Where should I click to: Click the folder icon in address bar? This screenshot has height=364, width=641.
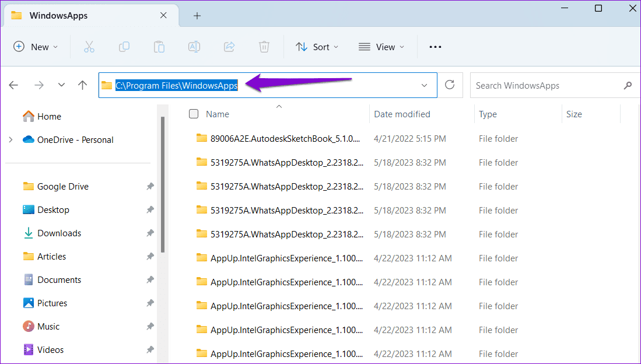click(x=107, y=86)
